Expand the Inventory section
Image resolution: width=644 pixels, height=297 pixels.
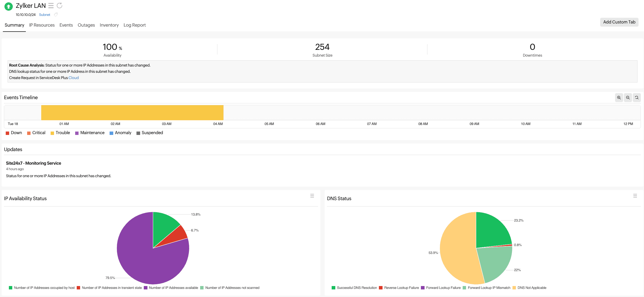[109, 25]
